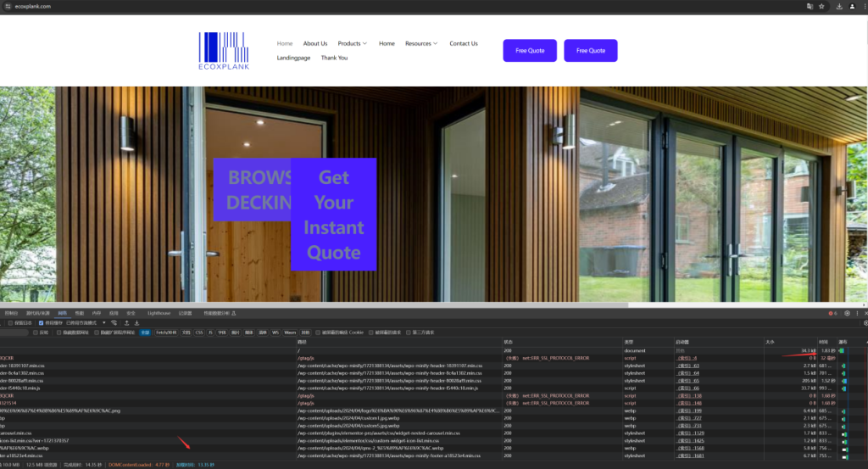Click the ECOXPLANK logo
The image size is (868, 469).
pos(224,51)
